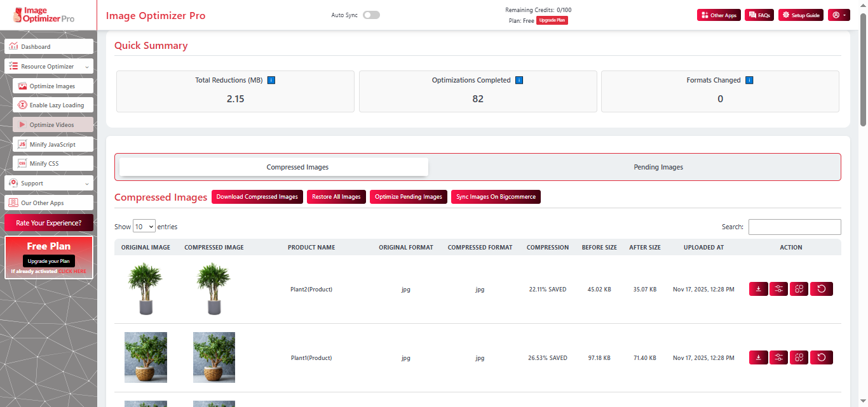Viewport: 868px width, 407px height.
Task: Open Minify CSS in the sidebar
Action: (53, 163)
